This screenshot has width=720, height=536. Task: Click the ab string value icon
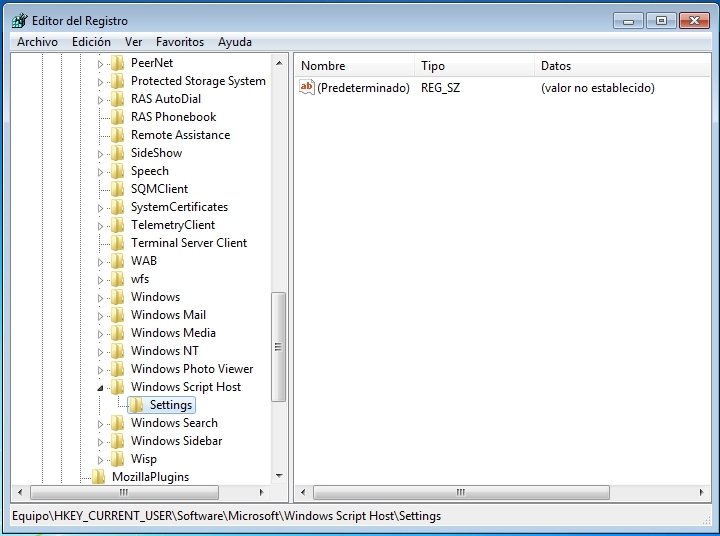point(306,87)
